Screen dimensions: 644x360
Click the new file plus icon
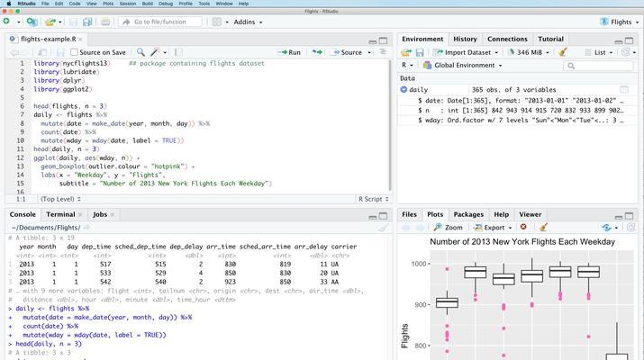point(6,22)
